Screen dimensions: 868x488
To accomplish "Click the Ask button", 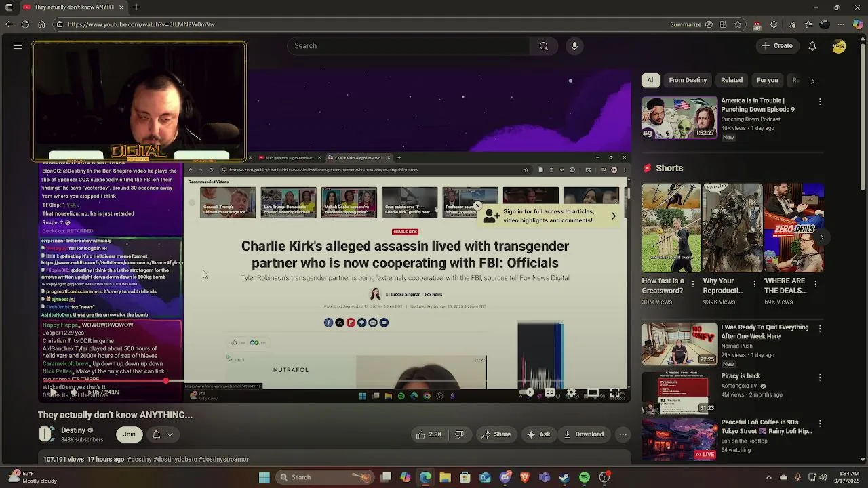I will pos(538,434).
